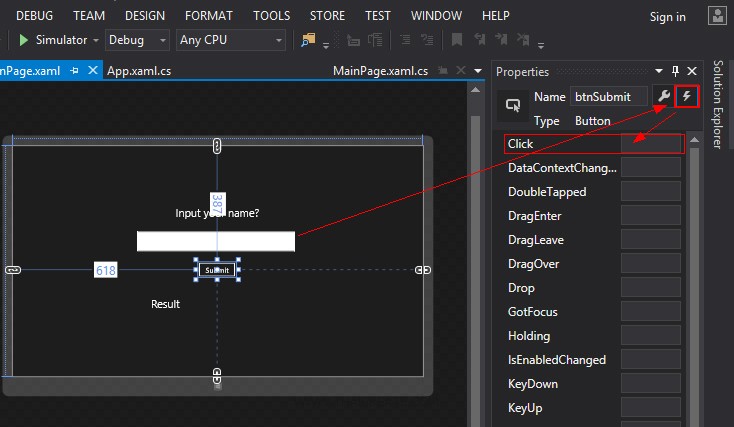This screenshot has width=734, height=427.
Task: Click the 618 left margin value
Action: [105, 270]
